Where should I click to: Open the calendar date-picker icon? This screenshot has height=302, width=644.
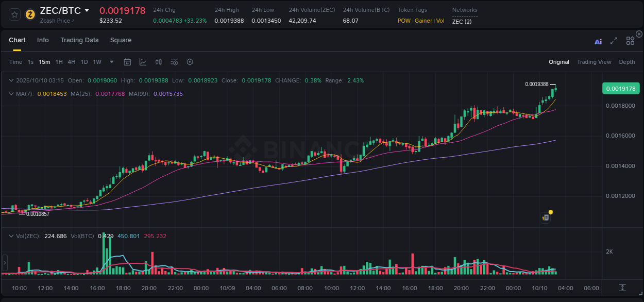(x=127, y=62)
